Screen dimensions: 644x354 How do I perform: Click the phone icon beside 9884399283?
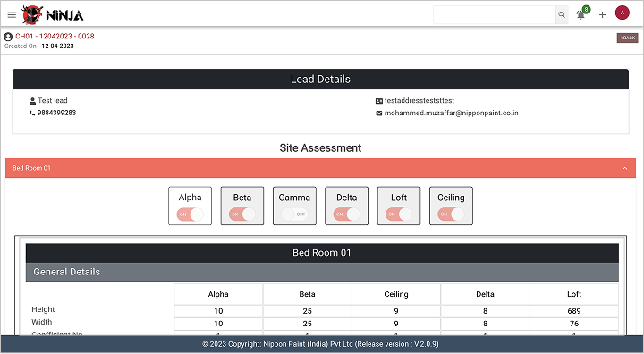tap(32, 113)
